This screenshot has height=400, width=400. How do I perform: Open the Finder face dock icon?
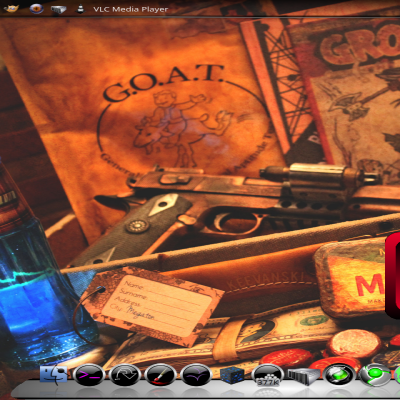coord(53,374)
